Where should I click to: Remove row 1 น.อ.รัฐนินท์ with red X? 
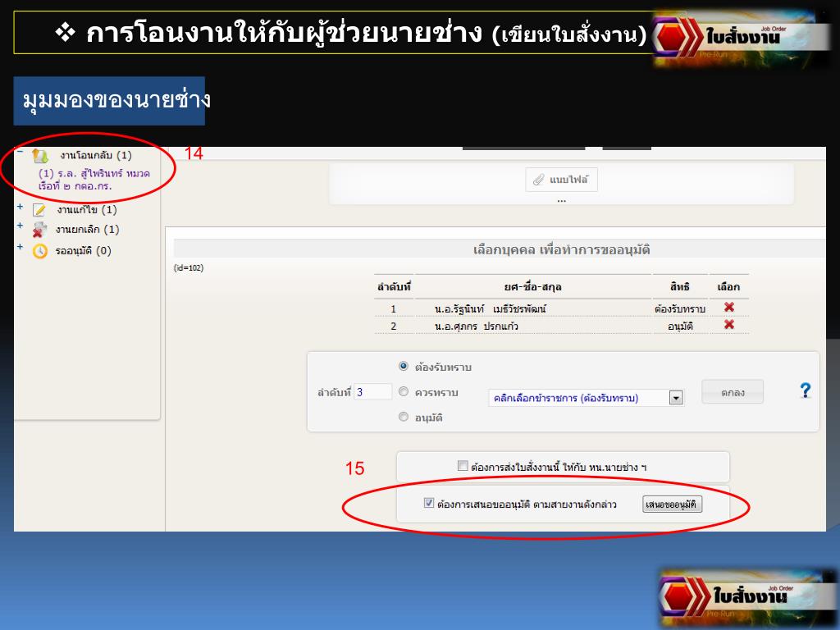tap(728, 307)
